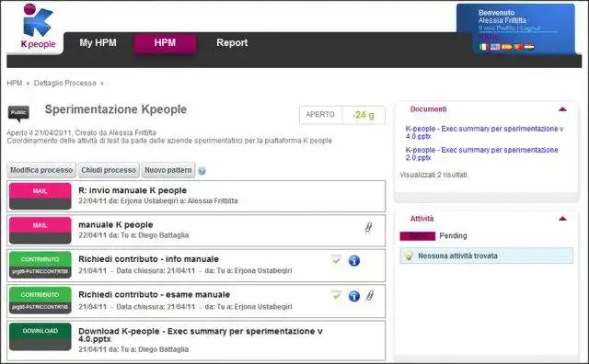This screenshot has width=589, height=364.
Task: Click Chiudi processo button
Action: click(109, 170)
